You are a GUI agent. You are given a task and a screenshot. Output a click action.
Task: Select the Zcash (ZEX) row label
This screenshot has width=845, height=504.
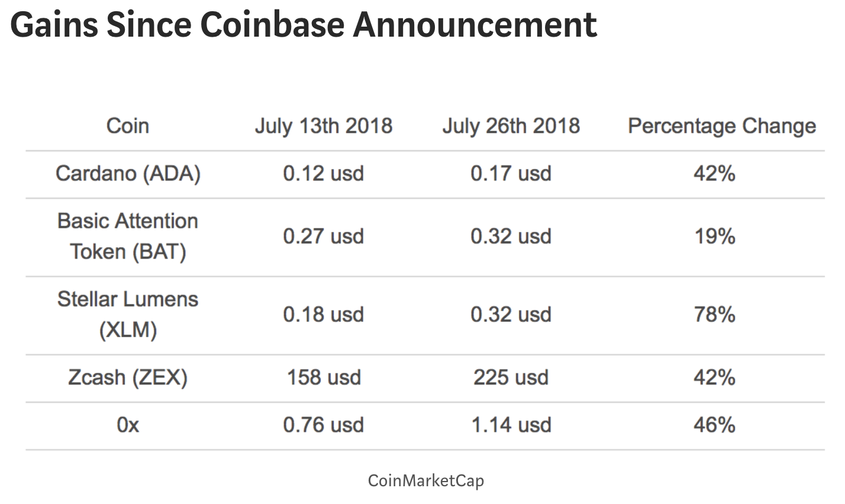point(128,377)
